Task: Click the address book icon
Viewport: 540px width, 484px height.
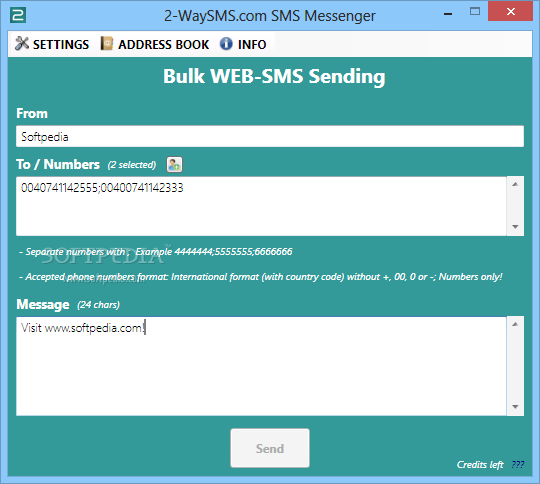Action: (107, 43)
